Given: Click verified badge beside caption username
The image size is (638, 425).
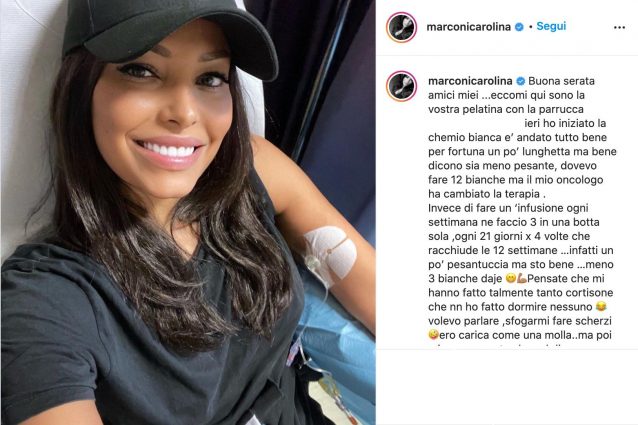Looking at the screenshot, I should pos(520,81).
